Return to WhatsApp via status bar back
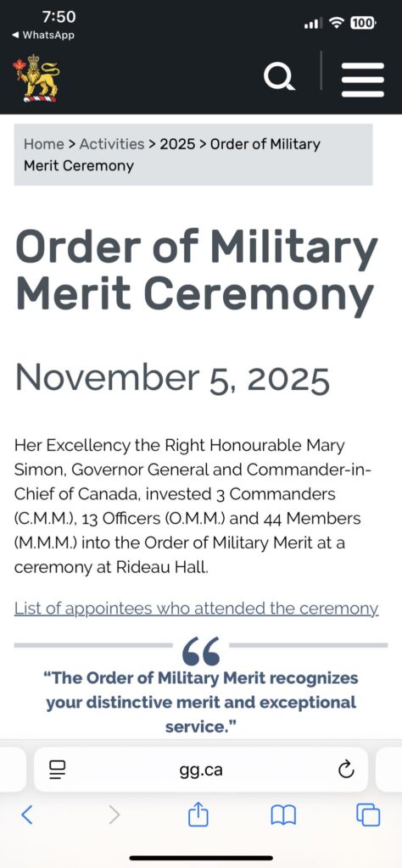This screenshot has width=402, height=868. pyautogui.click(x=43, y=35)
